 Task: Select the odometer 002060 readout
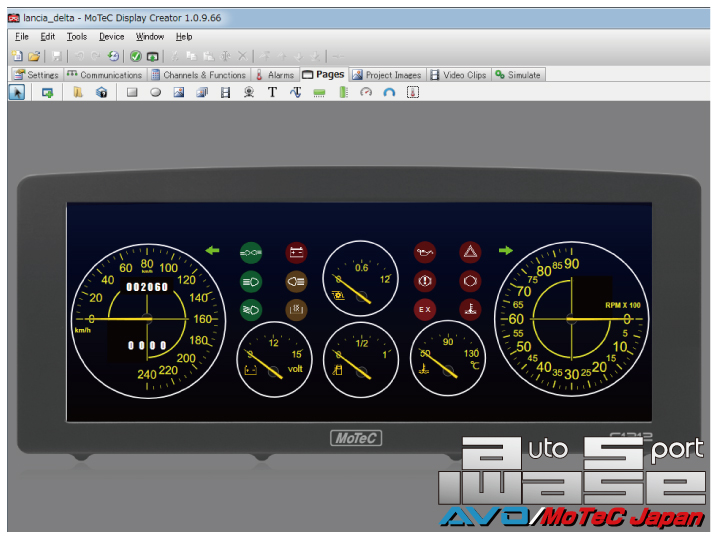(x=147, y=287)
